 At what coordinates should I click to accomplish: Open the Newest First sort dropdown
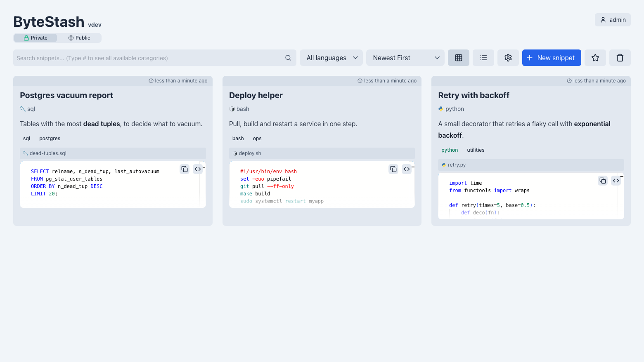click(x=405, y=58)
